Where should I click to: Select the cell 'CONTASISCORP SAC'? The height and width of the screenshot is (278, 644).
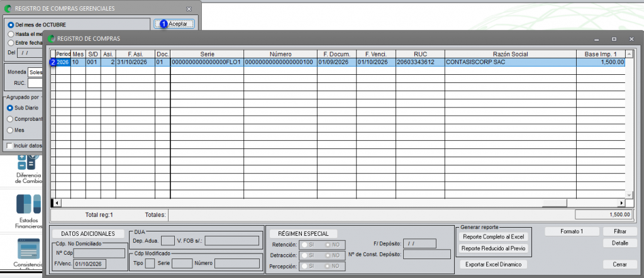pos(511,62)
